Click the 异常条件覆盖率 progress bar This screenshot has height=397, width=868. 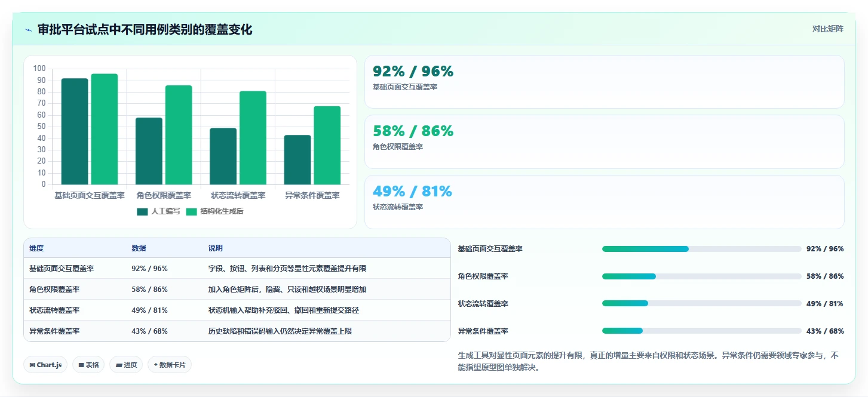click(x=701, y=331)
